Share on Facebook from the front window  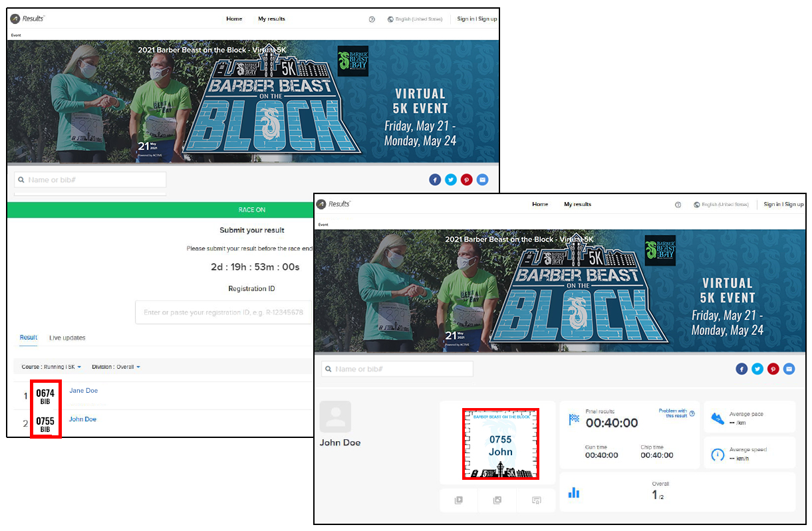click(742, 369)
